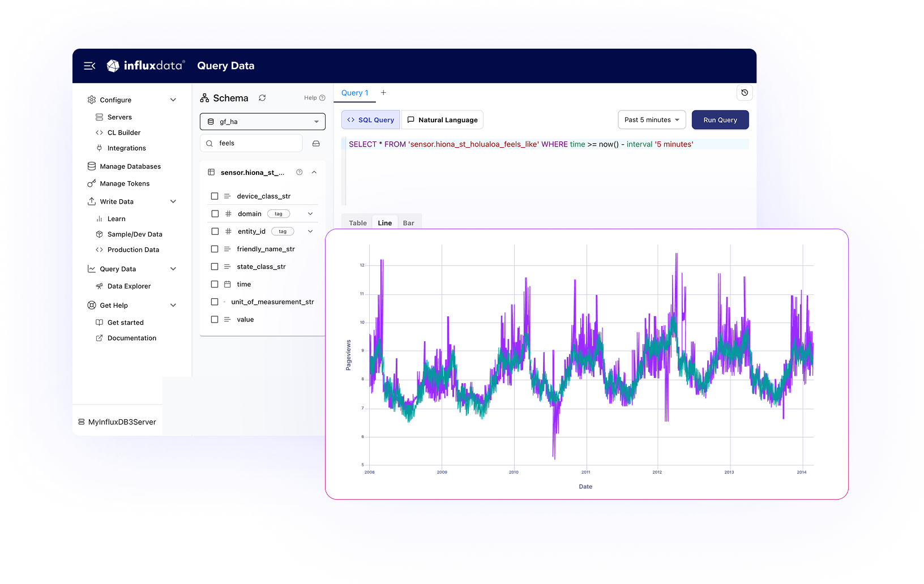
Task: Click the Query Data chart icon
Action: point(92,269)
